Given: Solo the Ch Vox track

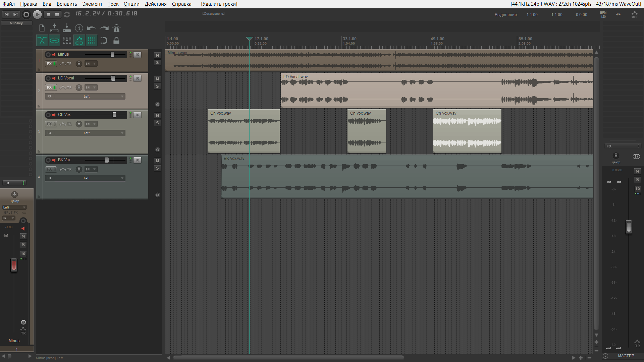Looking at the screenshot, I should point(157,123).
